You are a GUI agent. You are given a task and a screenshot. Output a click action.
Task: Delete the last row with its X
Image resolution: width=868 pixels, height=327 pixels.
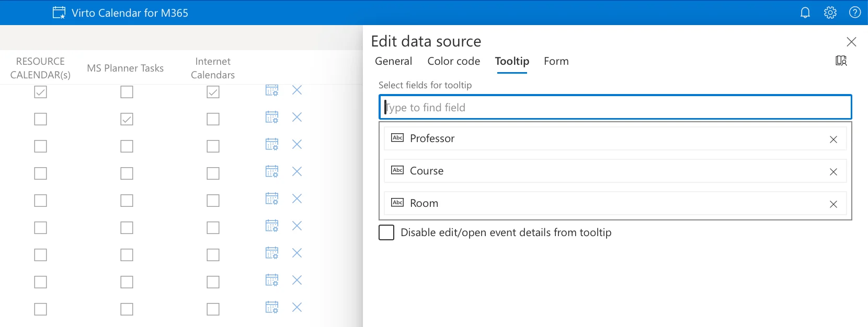[297, 307]
